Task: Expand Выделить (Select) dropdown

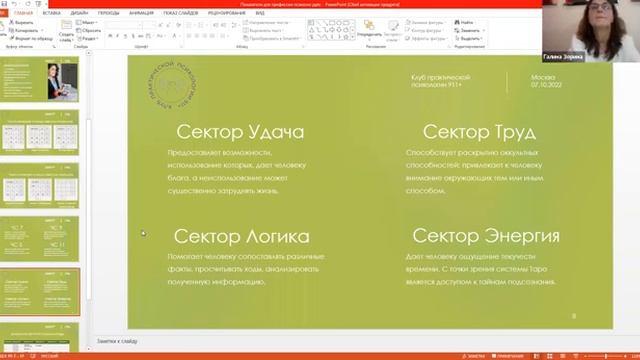Action: pyautogui.click(x=469, y=38)
